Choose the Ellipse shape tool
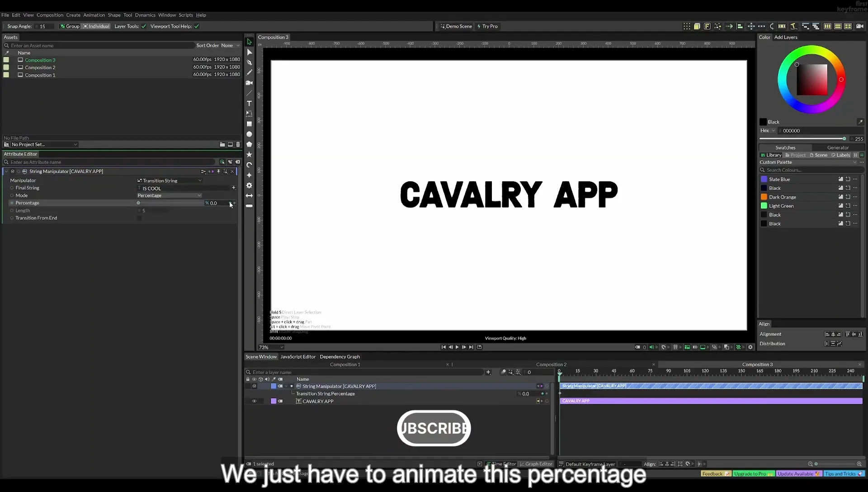 [x=249, y=134]
